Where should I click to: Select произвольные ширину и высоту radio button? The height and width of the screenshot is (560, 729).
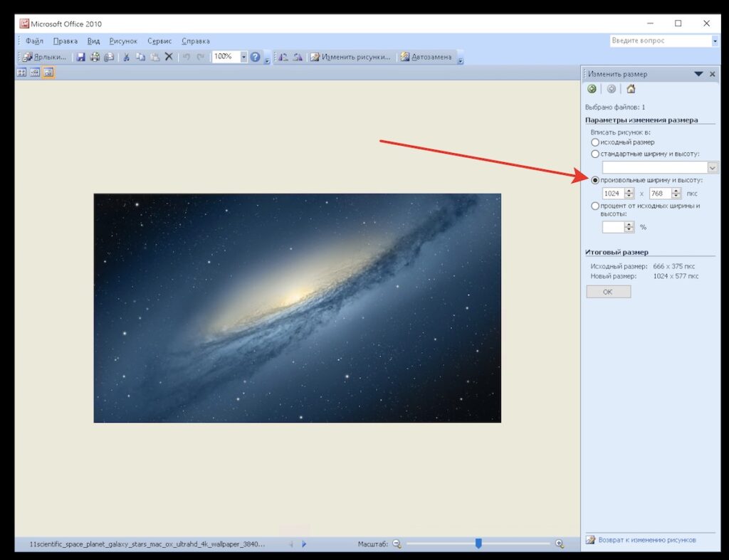595,180
